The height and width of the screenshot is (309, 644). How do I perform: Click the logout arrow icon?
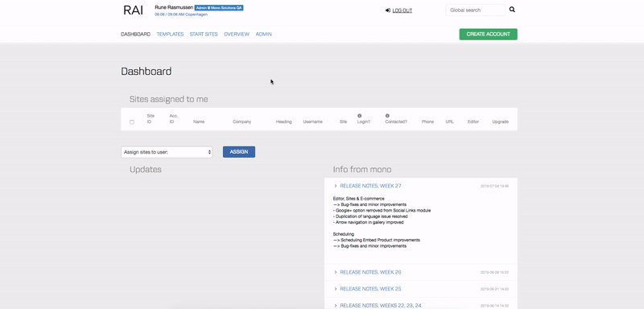coord(388,10)
